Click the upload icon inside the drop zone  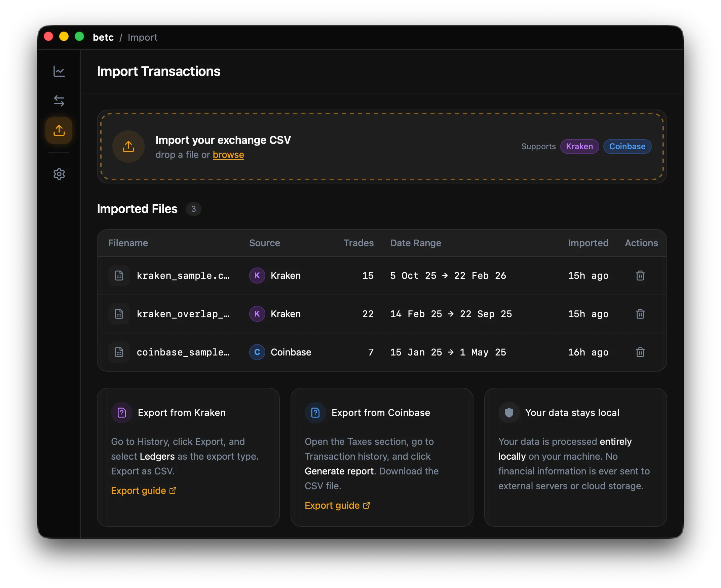click(128, 146)
